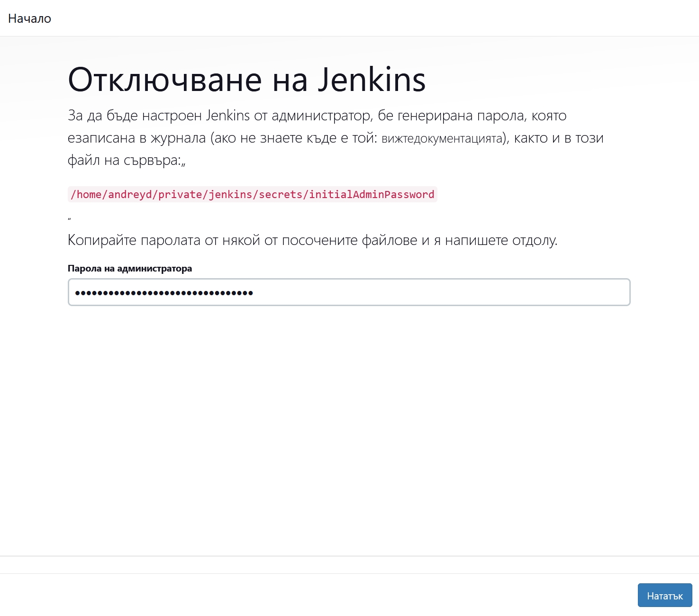Click the initialAdminPassword file path
The height and width of the screenshot is (616, 699).
pos(253,194)
